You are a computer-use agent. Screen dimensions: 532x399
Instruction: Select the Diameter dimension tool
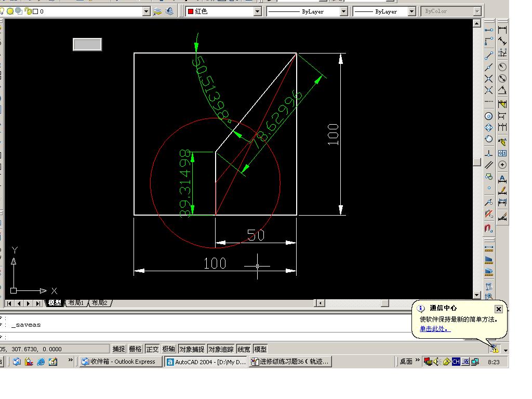pos(502,78)
